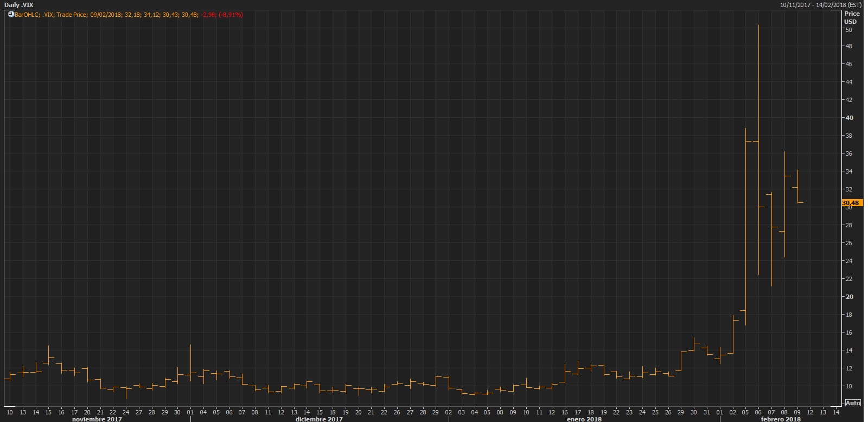868x422 pixels.
Task: Click the bold 40 price axis label
Action: [x=849, y=118]
